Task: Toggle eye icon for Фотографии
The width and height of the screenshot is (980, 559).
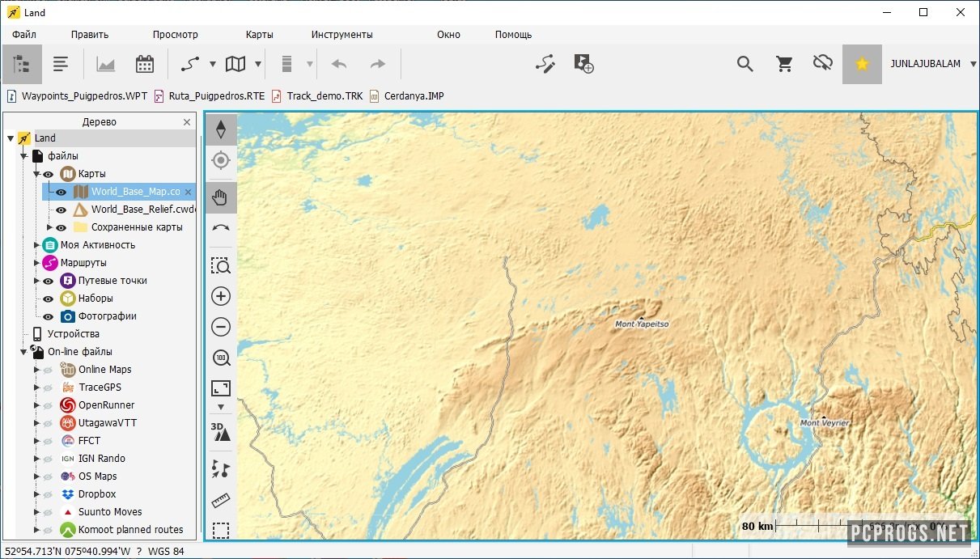Action: point(49,316)
